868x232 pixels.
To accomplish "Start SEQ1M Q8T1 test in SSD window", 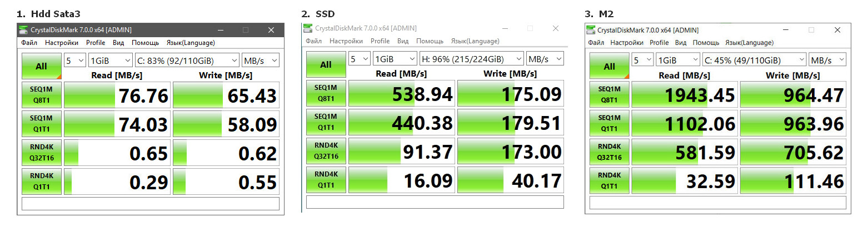I will (x=326, y=93).
